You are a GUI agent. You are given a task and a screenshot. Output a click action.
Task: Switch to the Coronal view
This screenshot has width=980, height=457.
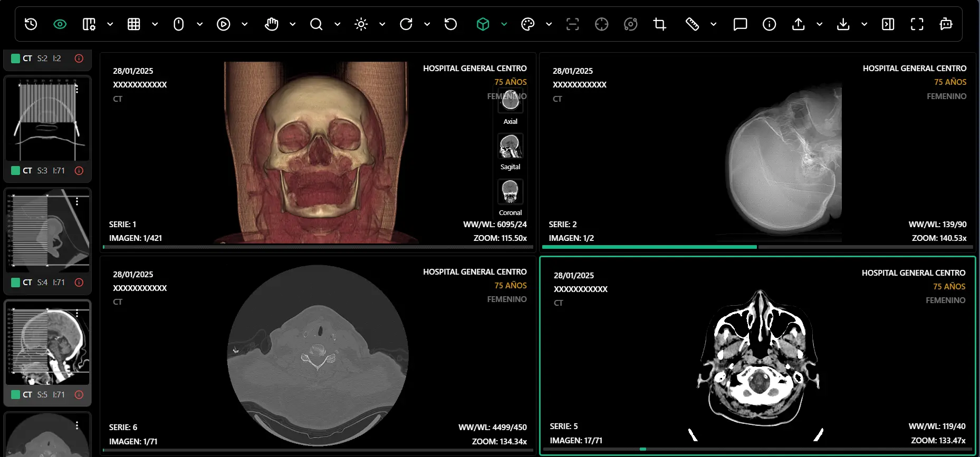coord(510,192)
